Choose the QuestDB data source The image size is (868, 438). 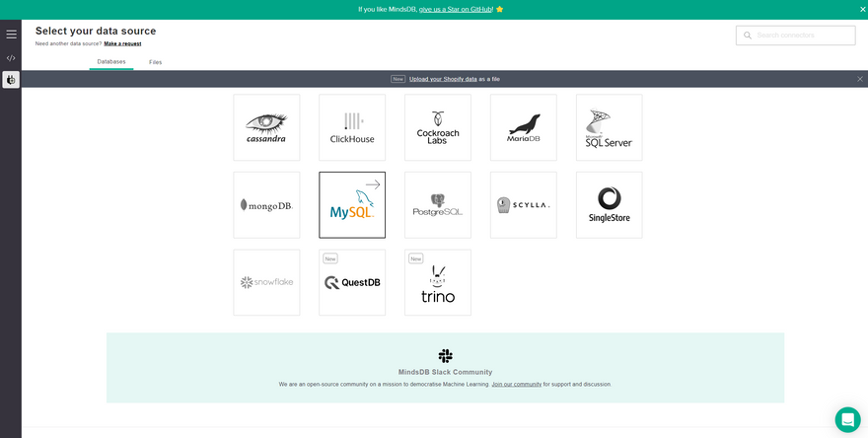click(x=352, y=282)
